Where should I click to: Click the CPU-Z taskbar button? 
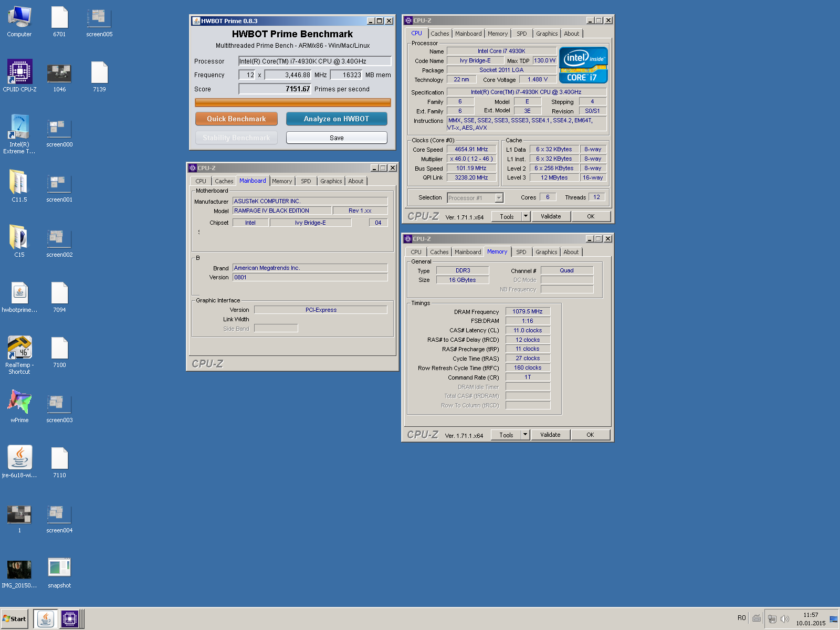click(x=70, y=619)
